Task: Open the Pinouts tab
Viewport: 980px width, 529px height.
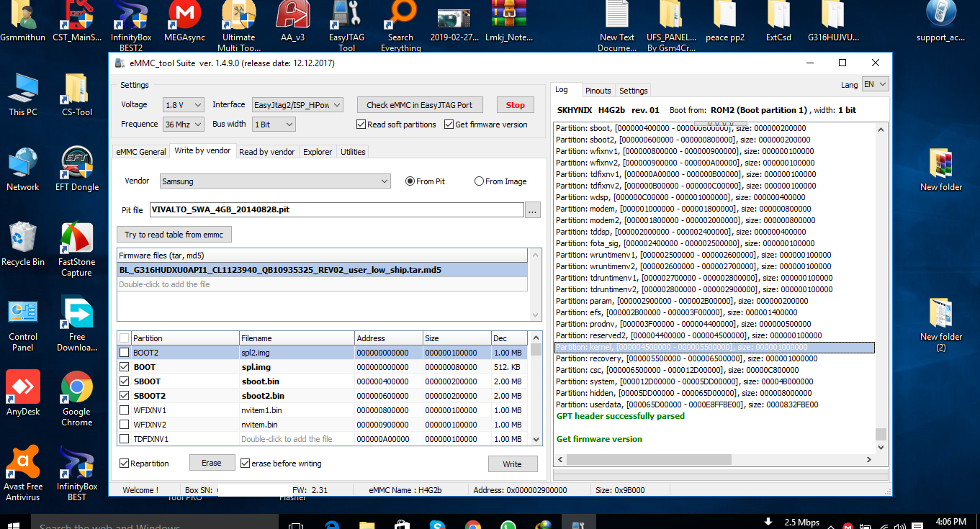Action: point(598,91)
